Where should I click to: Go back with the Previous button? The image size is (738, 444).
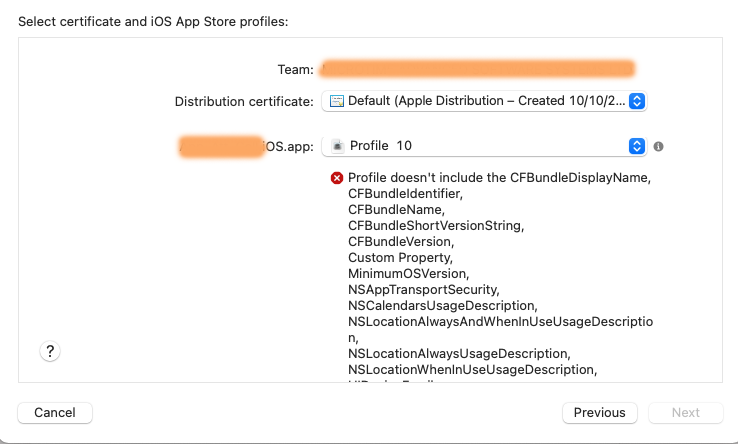599,412
